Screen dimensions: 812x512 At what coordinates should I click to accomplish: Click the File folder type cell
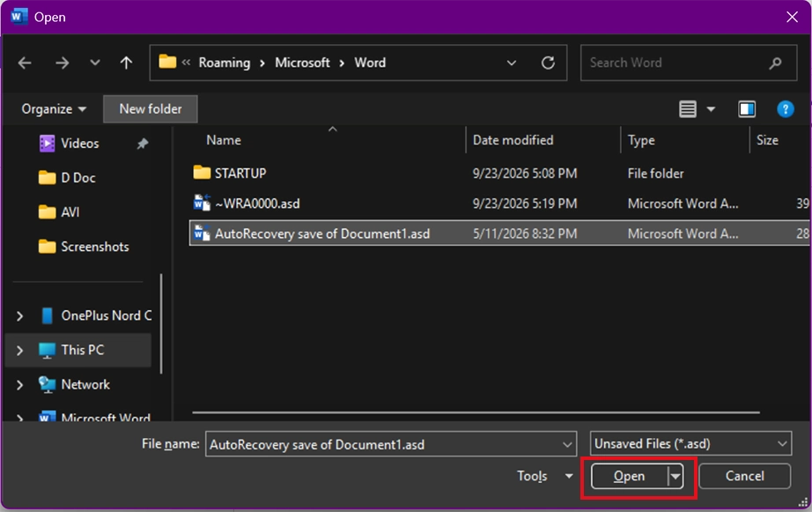point(655,174)
